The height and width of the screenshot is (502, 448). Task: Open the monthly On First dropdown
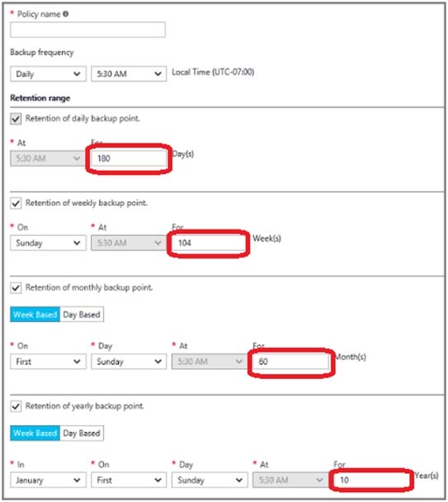(x=48, y=362)
